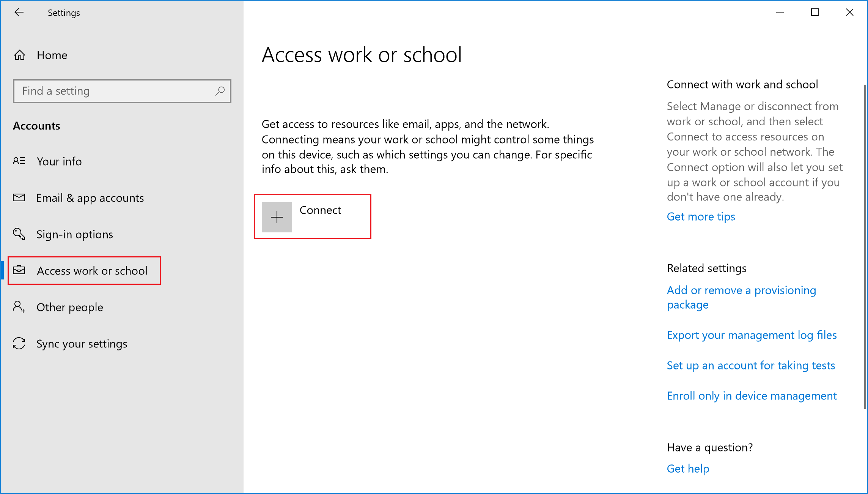
Task: Click Set up an account for taking tests
Action: [x=750, y=365]
